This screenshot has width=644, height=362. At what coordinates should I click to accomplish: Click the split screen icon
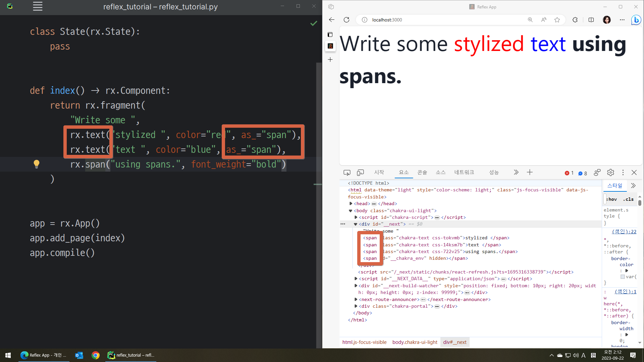click(x=591, y=20)
